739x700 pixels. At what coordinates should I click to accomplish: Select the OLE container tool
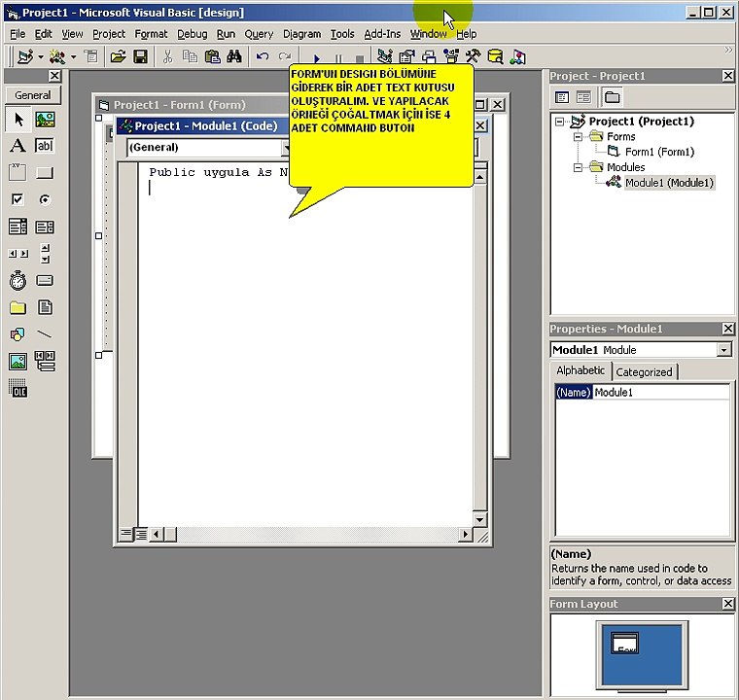point(18,389)
